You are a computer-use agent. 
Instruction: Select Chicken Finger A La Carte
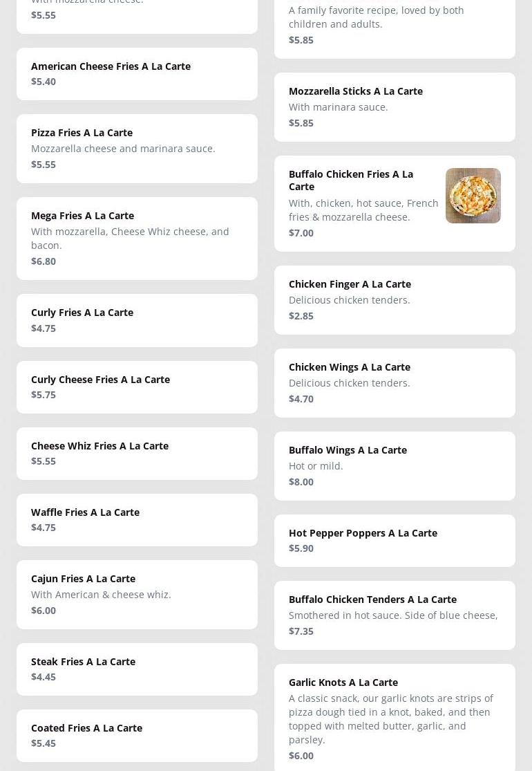[x=350, y=284]
